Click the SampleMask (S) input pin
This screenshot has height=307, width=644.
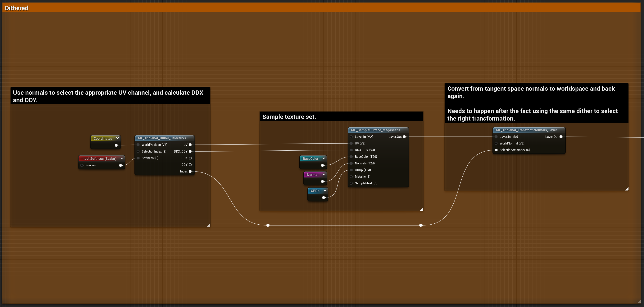[x=351, y=183]
